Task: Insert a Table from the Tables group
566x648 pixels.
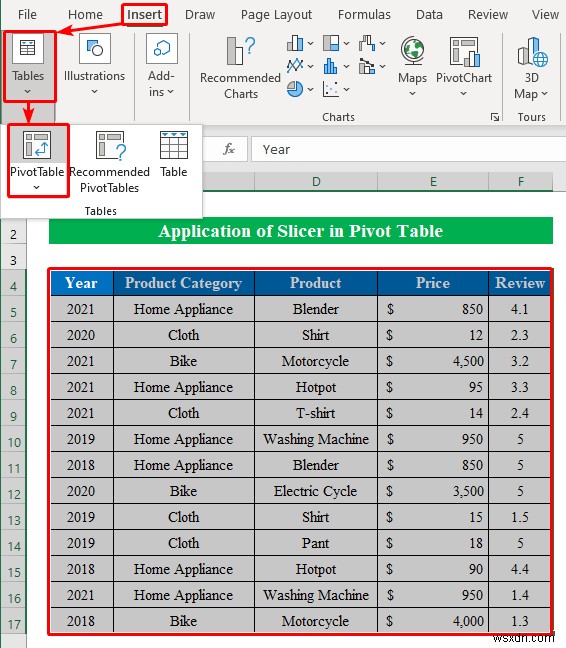Action: tap(174, 154)
